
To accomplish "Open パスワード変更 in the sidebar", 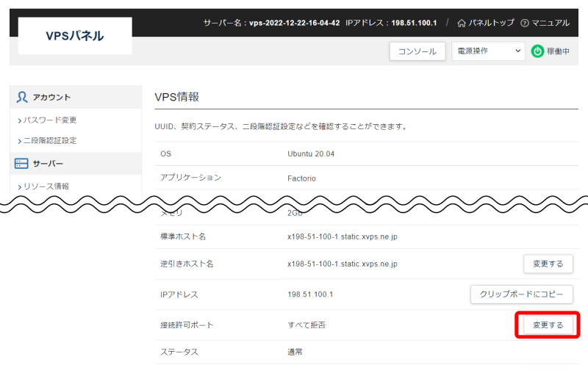I will coord(50,120).
